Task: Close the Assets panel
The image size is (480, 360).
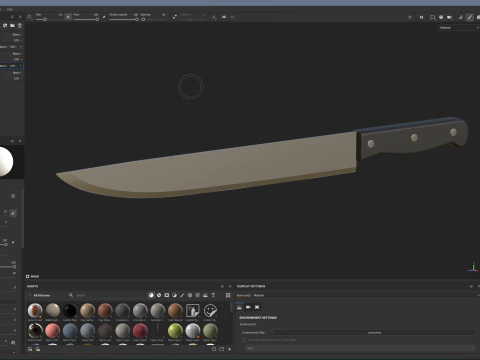Action: tap(230, 286)
